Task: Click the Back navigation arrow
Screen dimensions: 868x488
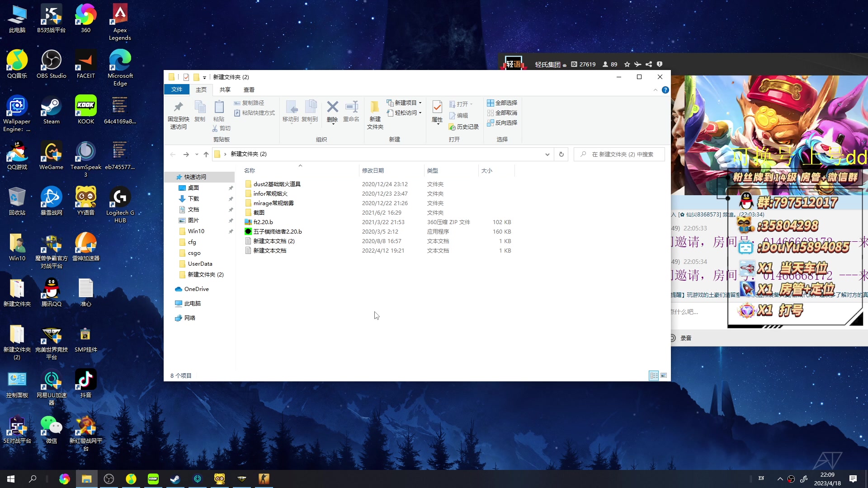Action: (173, 155)
